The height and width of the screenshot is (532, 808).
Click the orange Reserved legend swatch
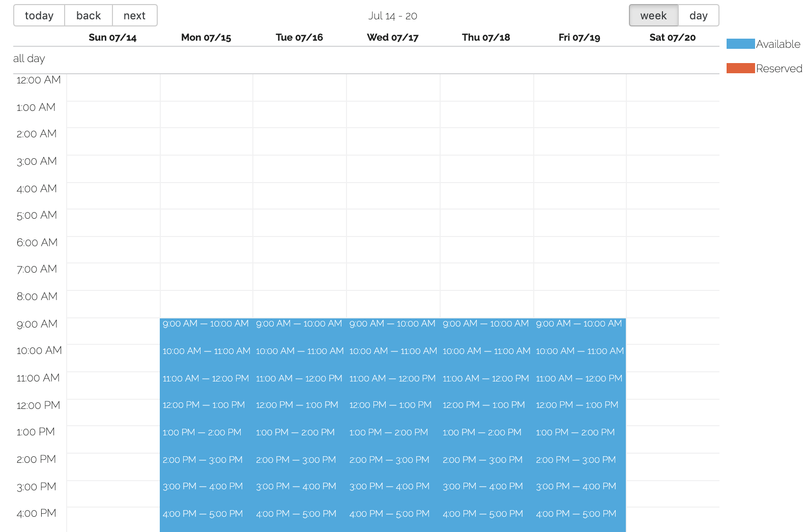(740, 69)
